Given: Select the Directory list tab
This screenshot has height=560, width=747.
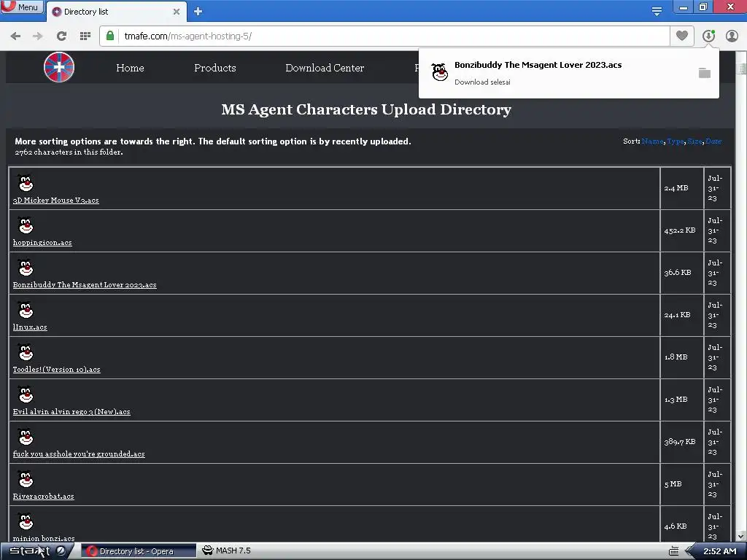Looking at the screenshot, I should click(116, 12).
